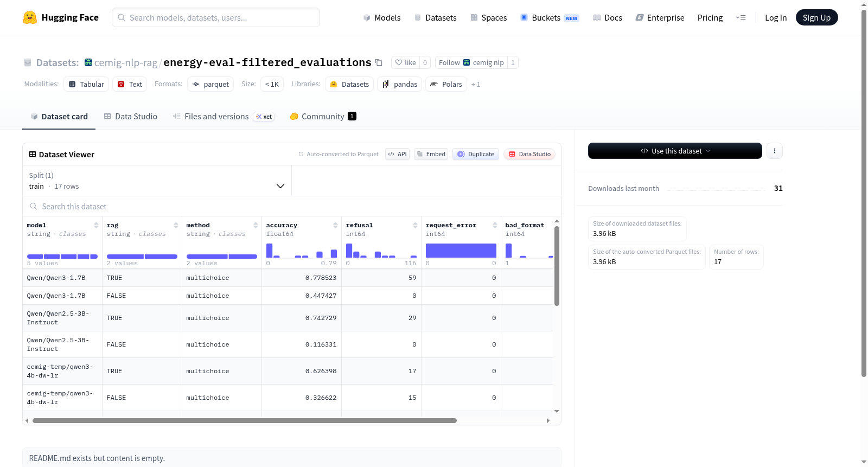Open the API button in the viewer

pyautogui.click(x=397, y=154)
